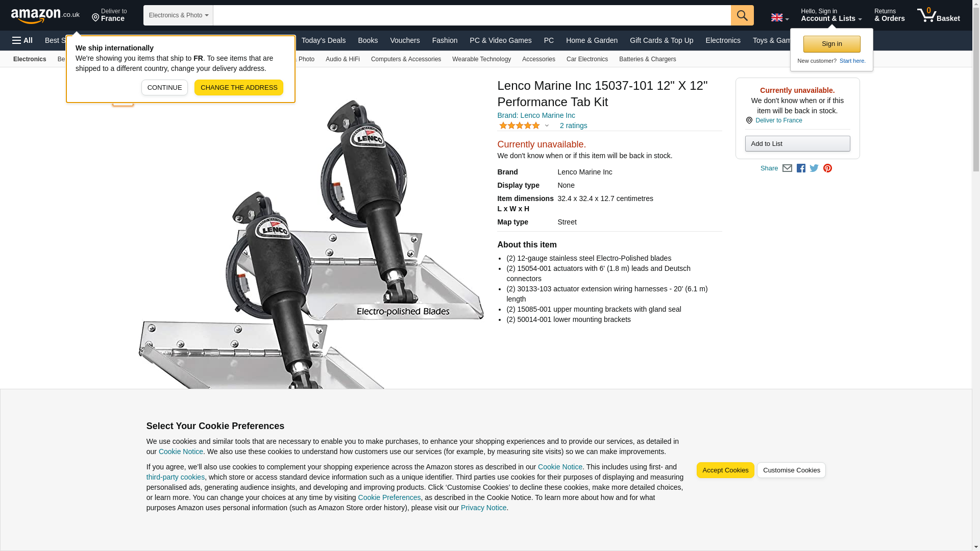Open the Amazon.co.uk home logo

[45, 16]
